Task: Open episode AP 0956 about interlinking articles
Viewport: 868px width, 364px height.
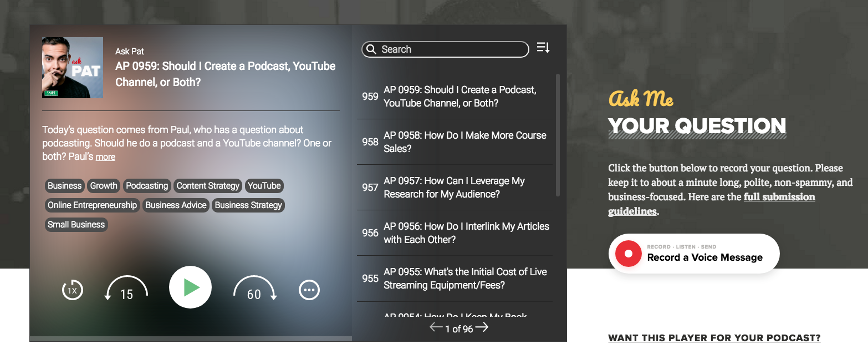Action: [455, 233]
